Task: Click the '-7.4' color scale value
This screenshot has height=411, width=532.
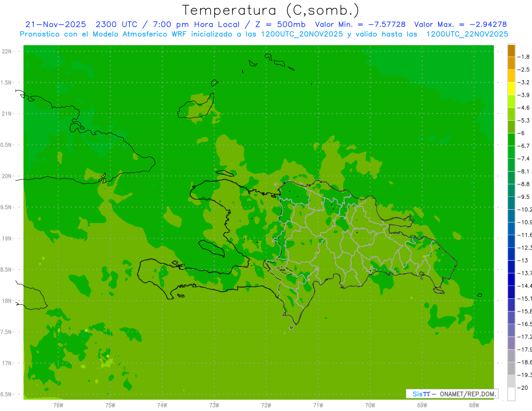Action: tap(524, 159)
